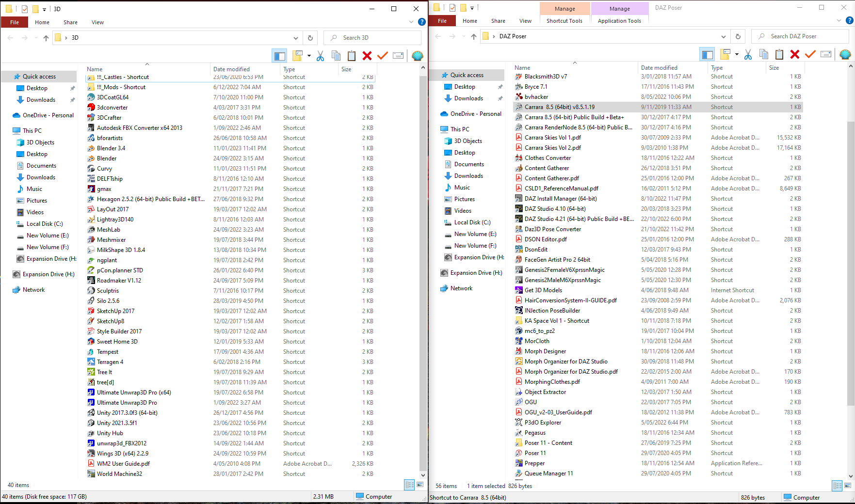Click the folder options icon in DAZ Poser toolbar
The image size is (855, 504).
pos(725,54)
